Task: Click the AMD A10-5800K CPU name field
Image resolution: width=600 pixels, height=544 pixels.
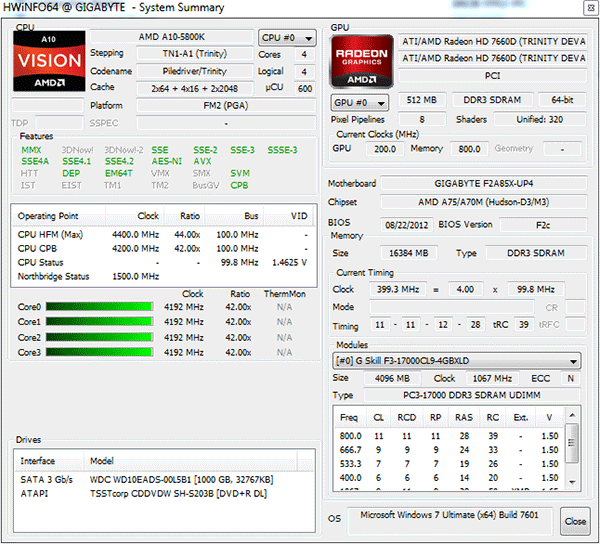Action: tap(172, 37)
